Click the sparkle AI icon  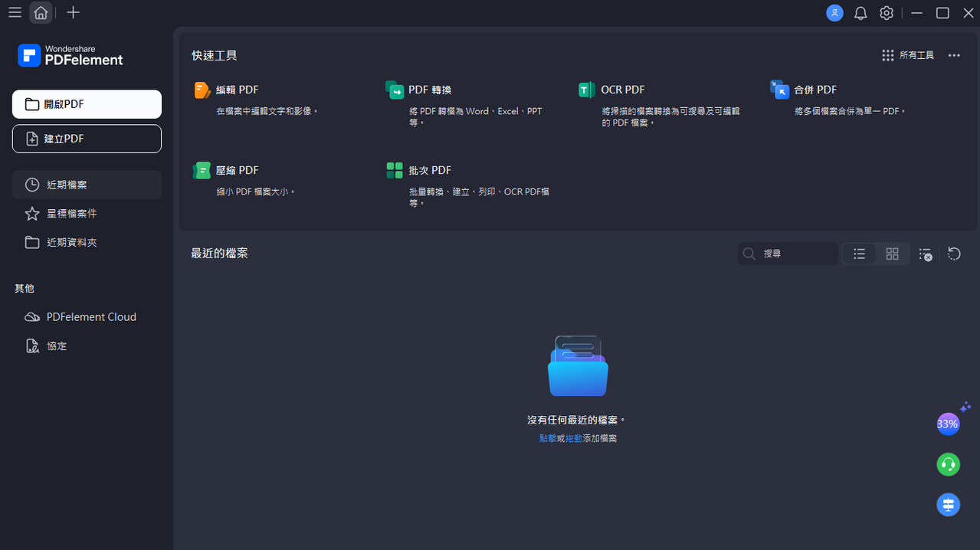(965, 408)
